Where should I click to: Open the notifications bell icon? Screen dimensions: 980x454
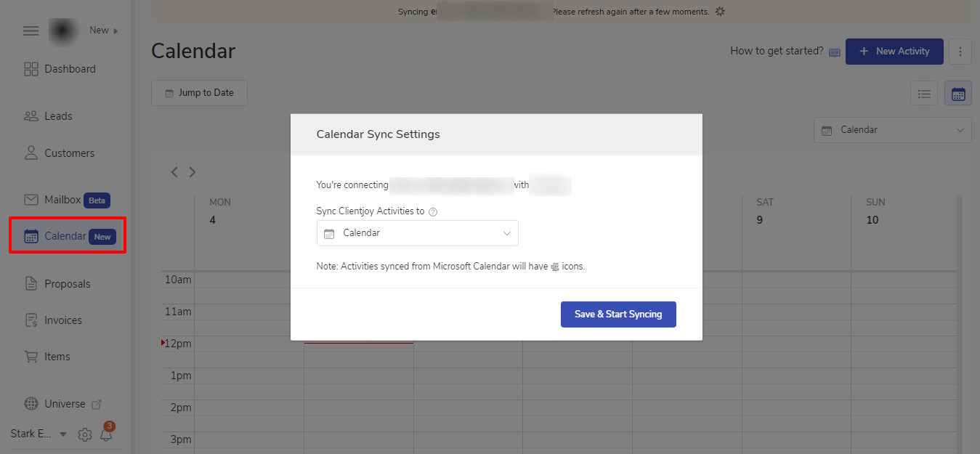click(x=107, y=434)
